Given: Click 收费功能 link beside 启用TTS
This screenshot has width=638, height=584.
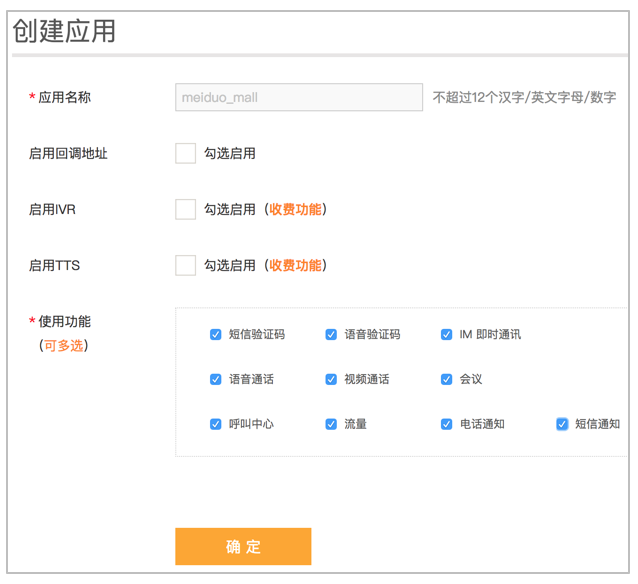Looking at the screenshot, I should pyautogui.click(x=295, y=265).
